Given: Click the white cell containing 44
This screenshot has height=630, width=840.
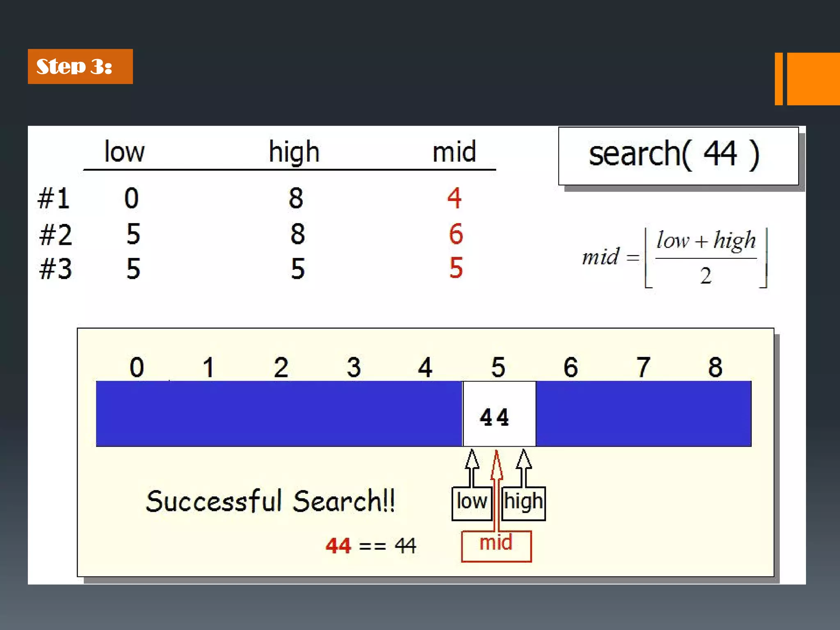Looking at the screenshot, I should pos(499,413).
